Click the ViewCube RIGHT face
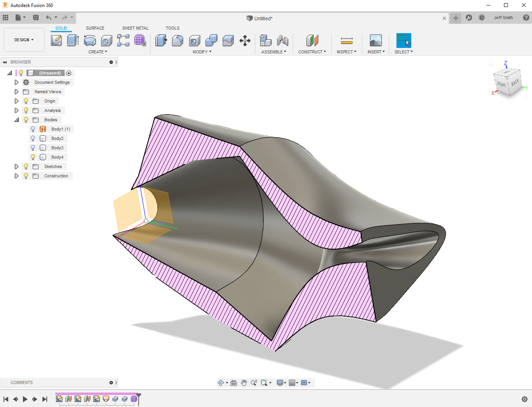532x407 pixels. [501, 84]
